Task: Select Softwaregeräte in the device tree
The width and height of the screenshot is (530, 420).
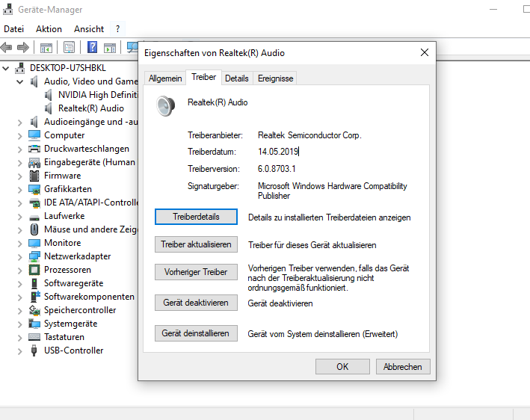Action: coord(74,283)
